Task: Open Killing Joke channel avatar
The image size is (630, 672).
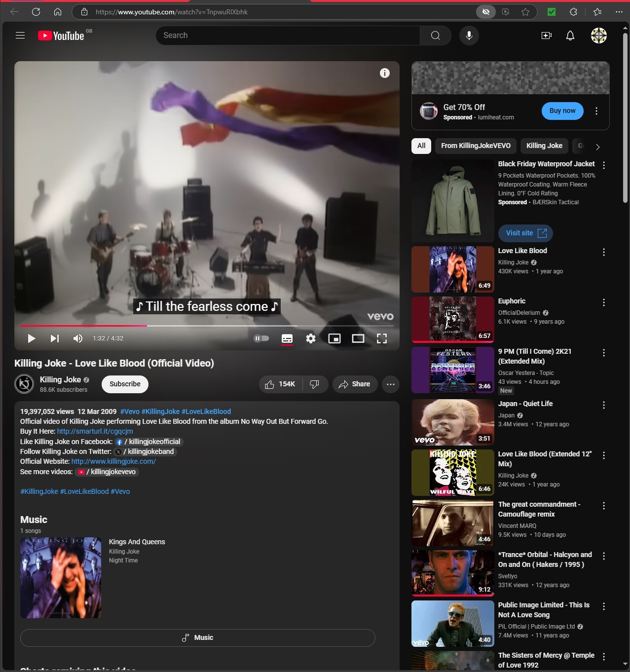Action: [24, 384]
